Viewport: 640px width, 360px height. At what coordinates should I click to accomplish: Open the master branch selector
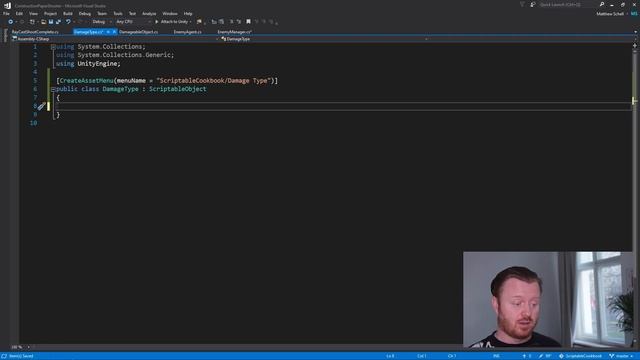tap(622, 356)
